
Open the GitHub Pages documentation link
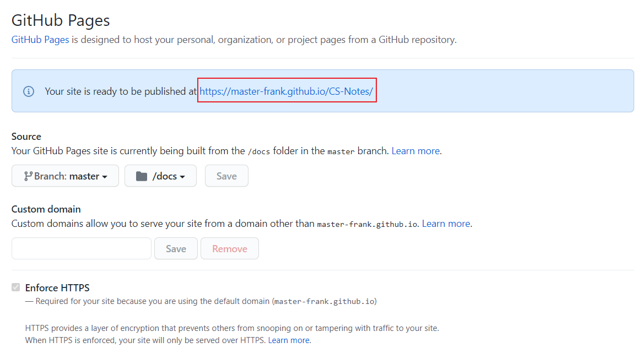40,40
